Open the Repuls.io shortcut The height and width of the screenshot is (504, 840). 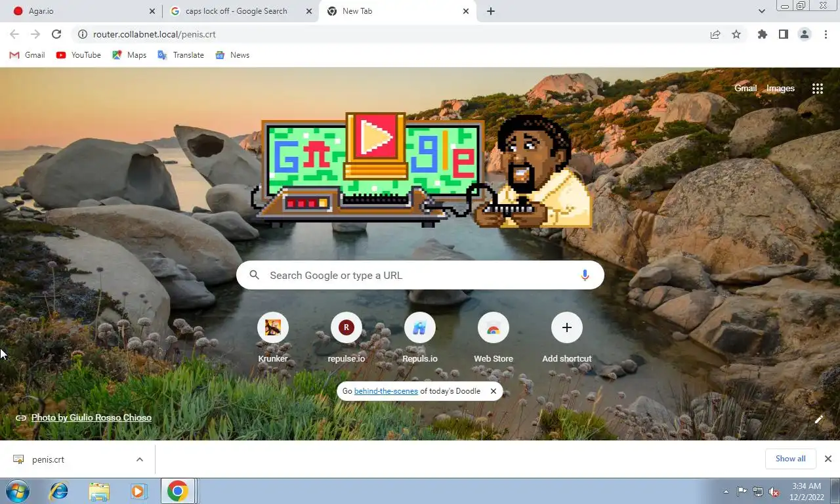(420, 337)
